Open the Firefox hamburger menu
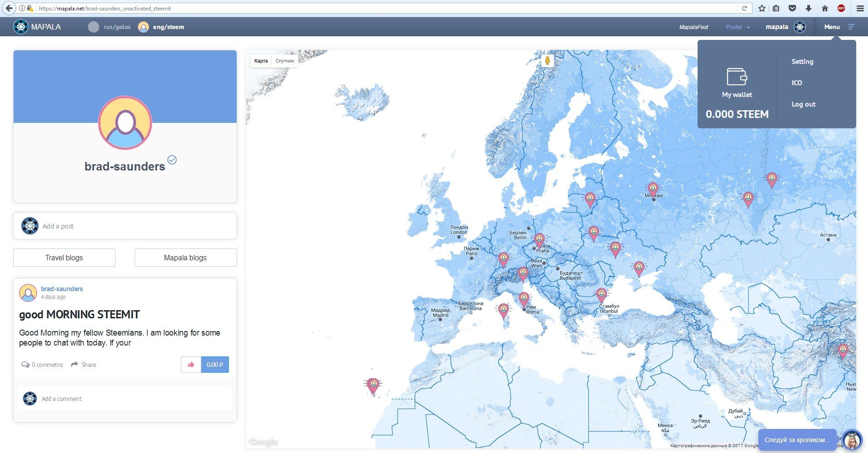 (860, 8)
